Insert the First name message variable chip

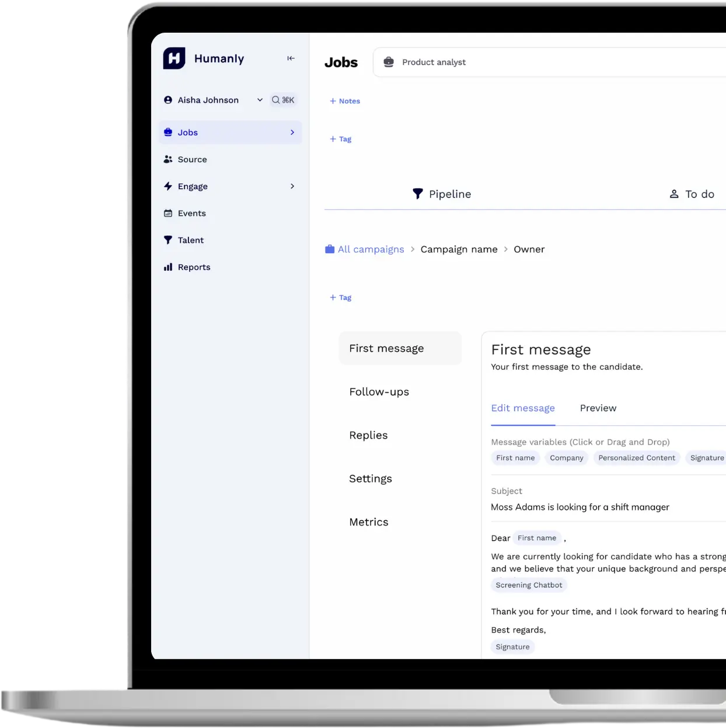click(x=515, y=458)
